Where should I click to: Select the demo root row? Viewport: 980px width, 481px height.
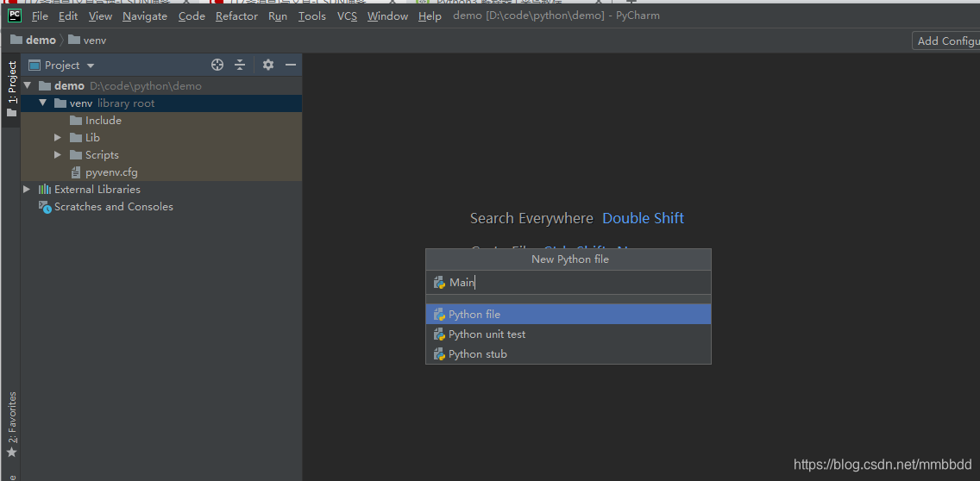click(161, 85)
